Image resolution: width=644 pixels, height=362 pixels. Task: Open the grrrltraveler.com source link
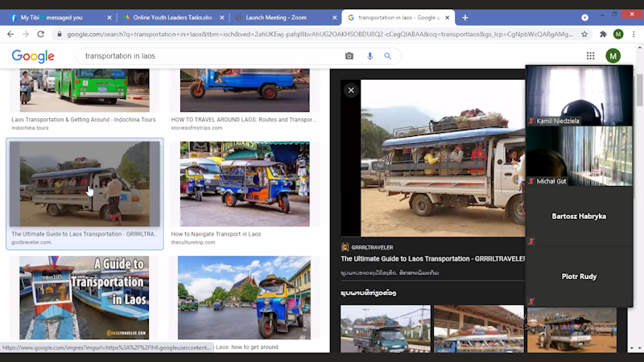(x=31, y=242)
